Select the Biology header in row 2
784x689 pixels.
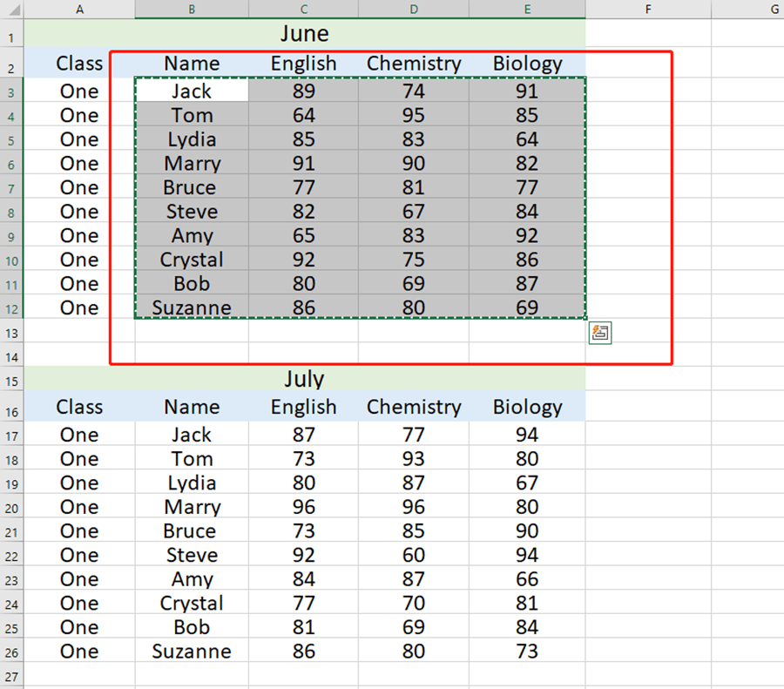click(x=527, y=63)
